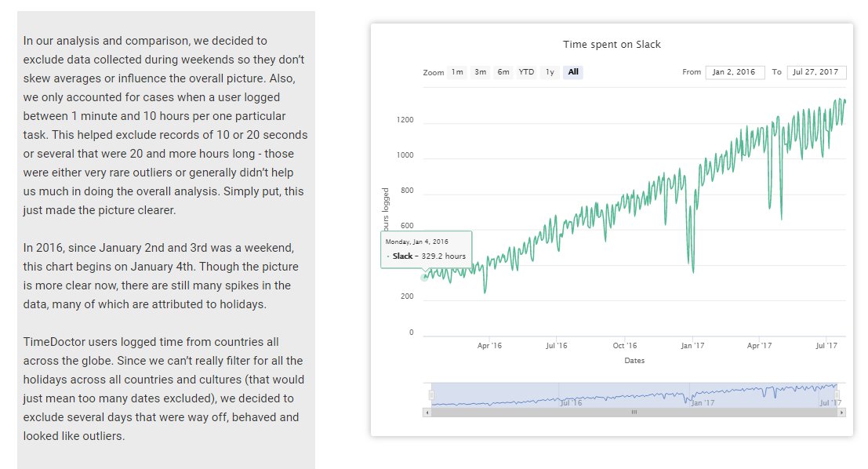Choose the YTD zoom option
This screenshot has width=868, height=469.
pos(526,72)
